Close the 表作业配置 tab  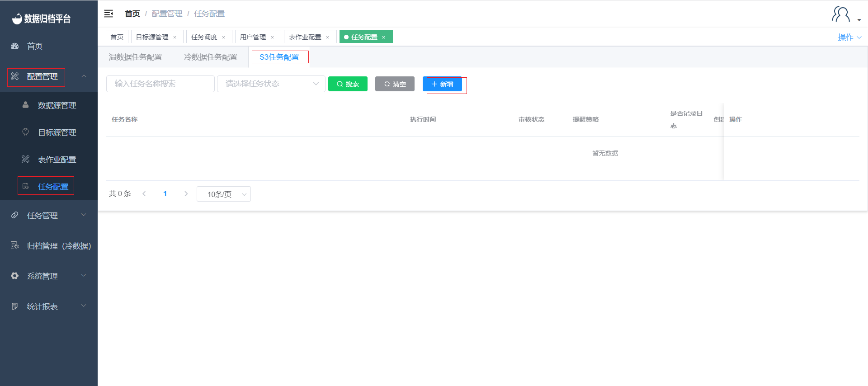coord(328,37)
